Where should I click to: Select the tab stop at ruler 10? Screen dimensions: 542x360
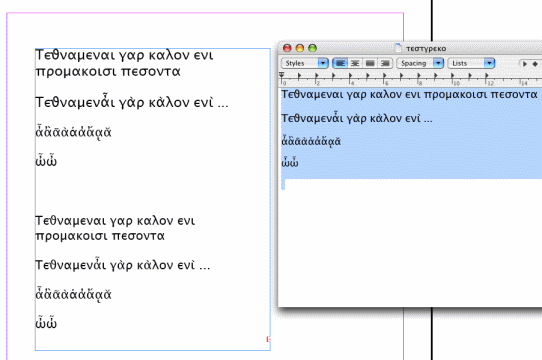[x=452, y=76]
